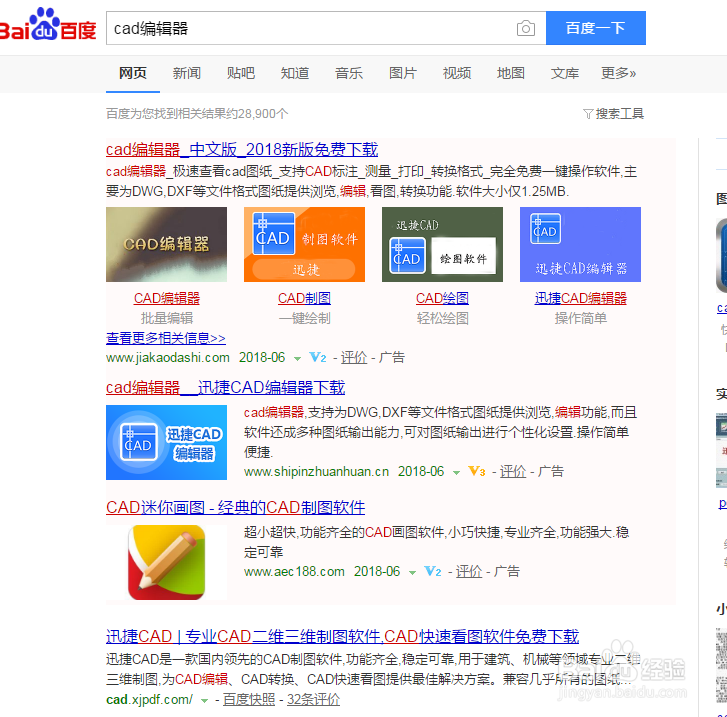Viewport: 727px width, 717px height.
Task: Click 评价 for shipinzhuanhuan.cn result
Action: click(513, 471)
